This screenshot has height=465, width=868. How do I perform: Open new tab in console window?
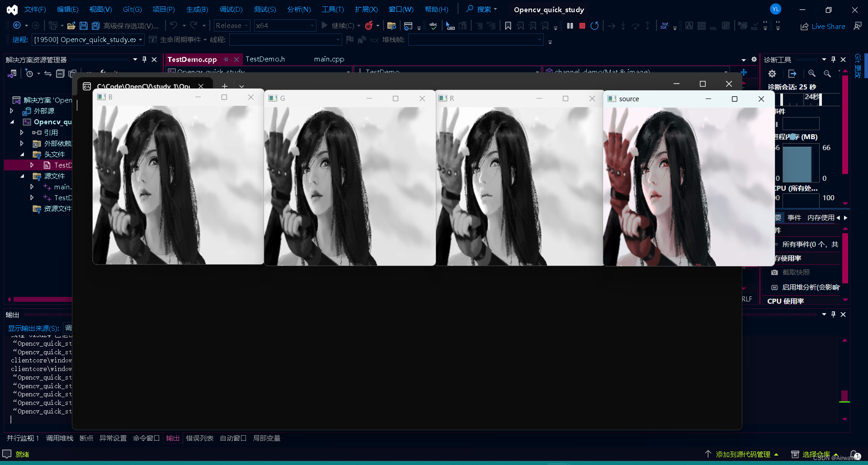(x=224, y=86)
